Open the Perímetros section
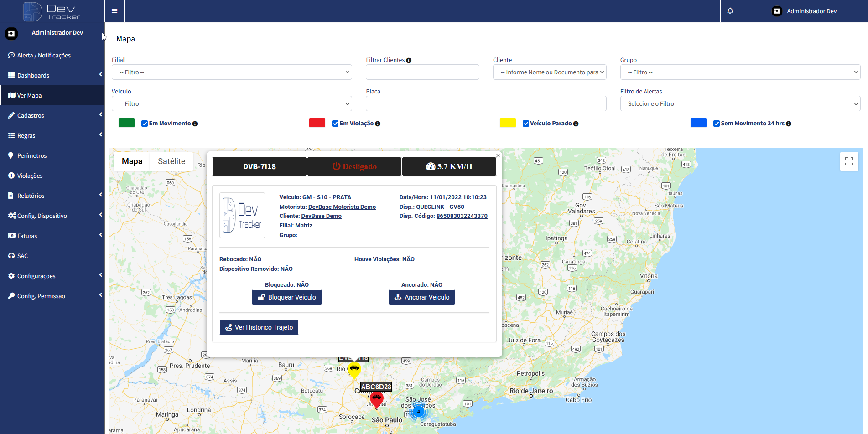Screen dimensions: 868x434 31,155
